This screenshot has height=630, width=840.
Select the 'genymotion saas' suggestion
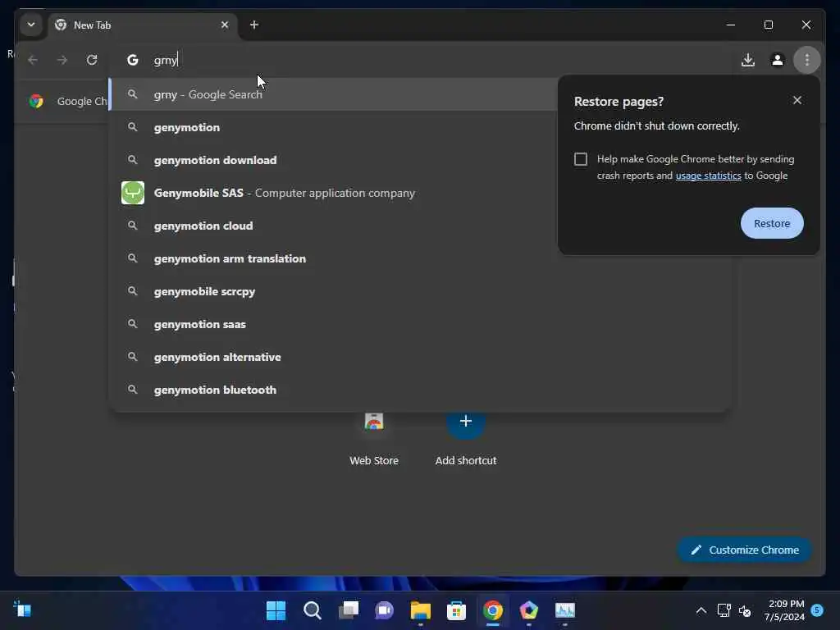tap(420, 324)
